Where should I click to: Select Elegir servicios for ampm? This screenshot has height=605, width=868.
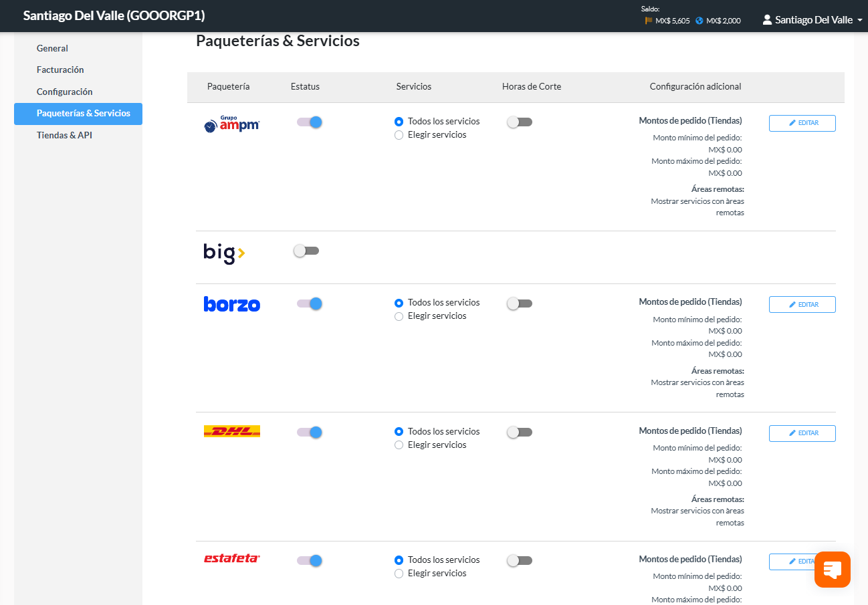399,135
